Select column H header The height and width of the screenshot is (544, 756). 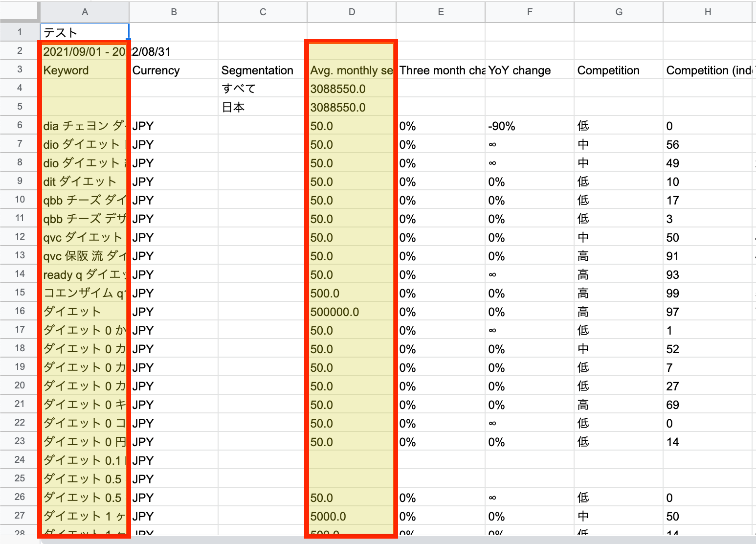point(708,12)
